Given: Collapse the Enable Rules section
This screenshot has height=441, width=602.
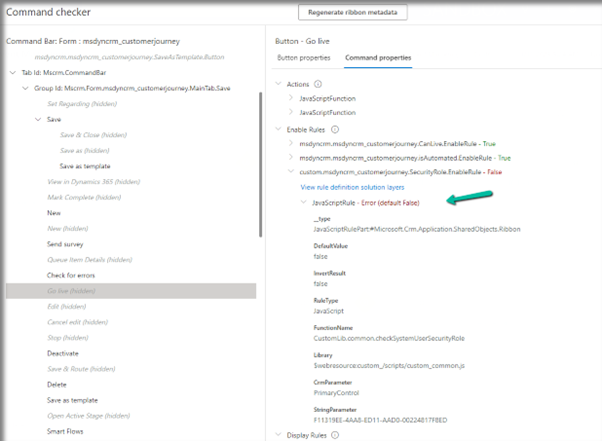Looking at the screenshot, I should point(278,129).
